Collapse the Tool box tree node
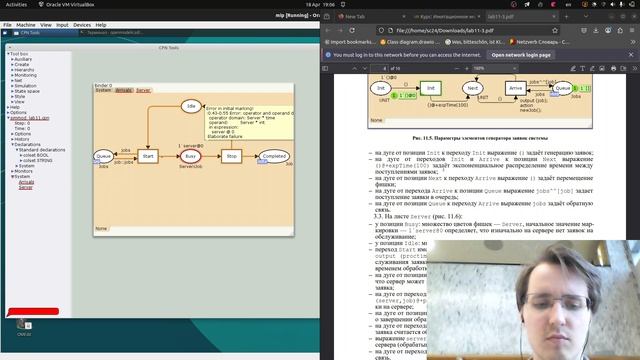This screenshot has height=360, width=640. click(8, 54)
